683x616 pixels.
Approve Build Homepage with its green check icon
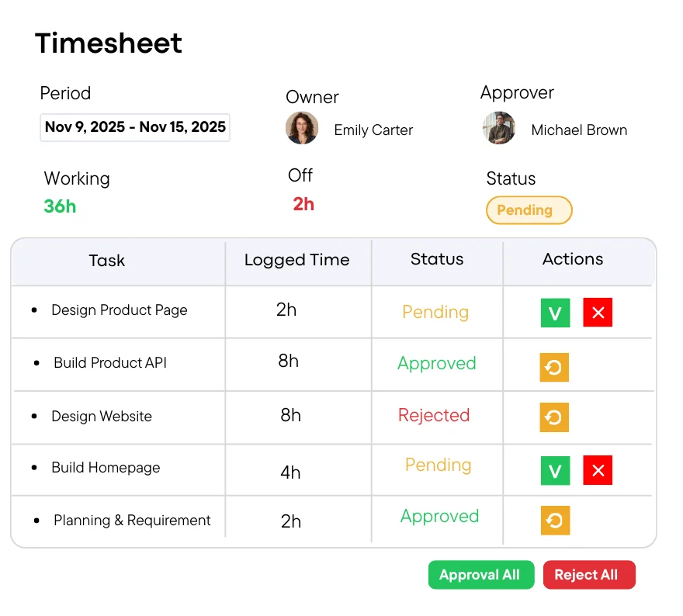[554, 470]
